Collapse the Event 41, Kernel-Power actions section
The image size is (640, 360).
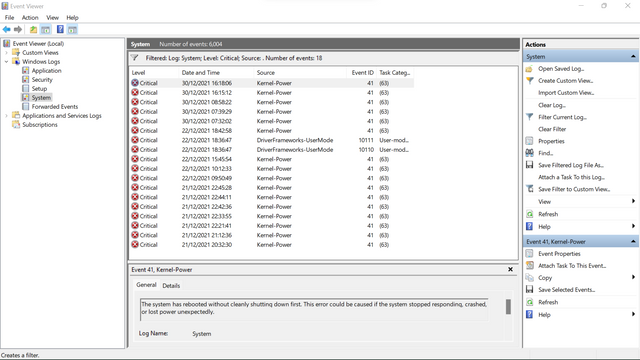[633, 241]
